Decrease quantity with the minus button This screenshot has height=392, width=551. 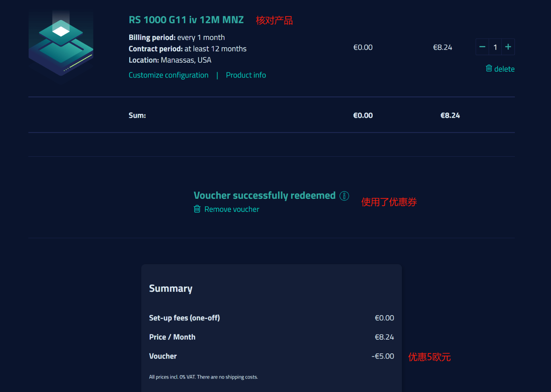(482, 47)
